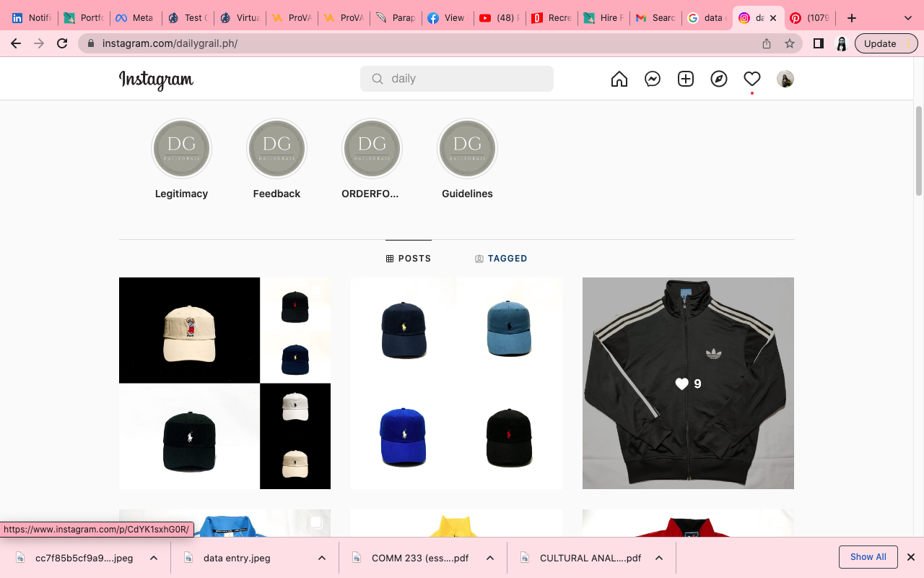
Task: Open the browser side panel
Action: pos(819,43)
